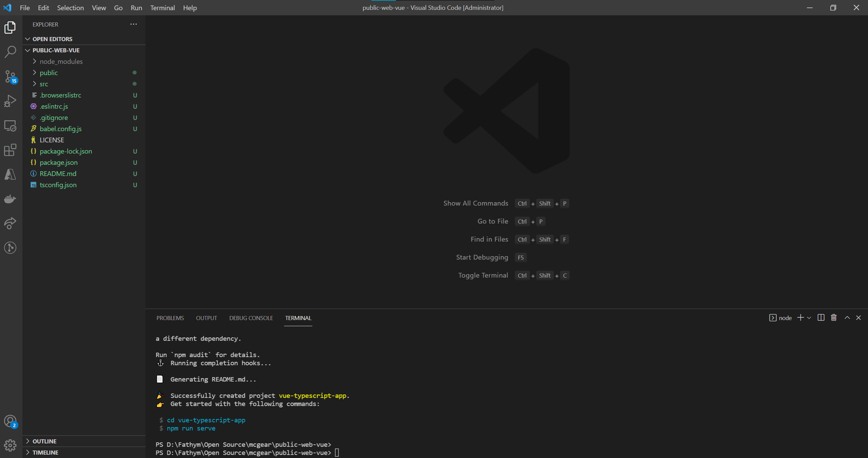This screenshot has height=458, width=868.
Task: Close the terminal panel
Action: (x=858, y=318)
